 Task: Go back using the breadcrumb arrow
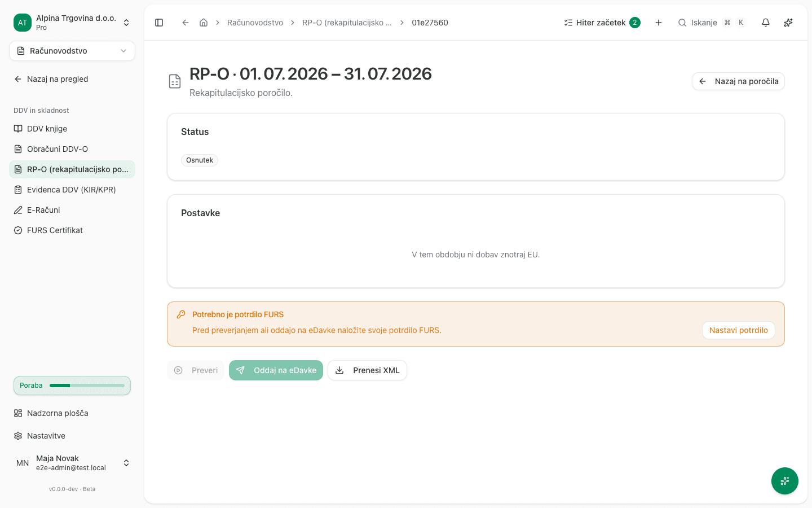(x=185, y=23)
